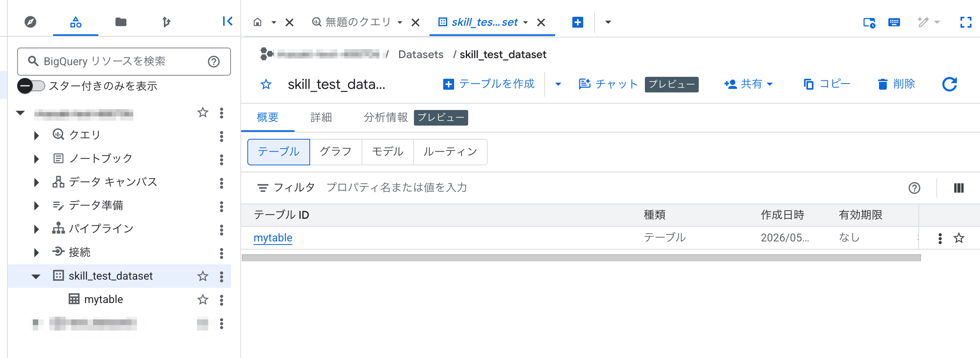Open more actions for 接続 row
Screen dimensions: 980x358
222,253
